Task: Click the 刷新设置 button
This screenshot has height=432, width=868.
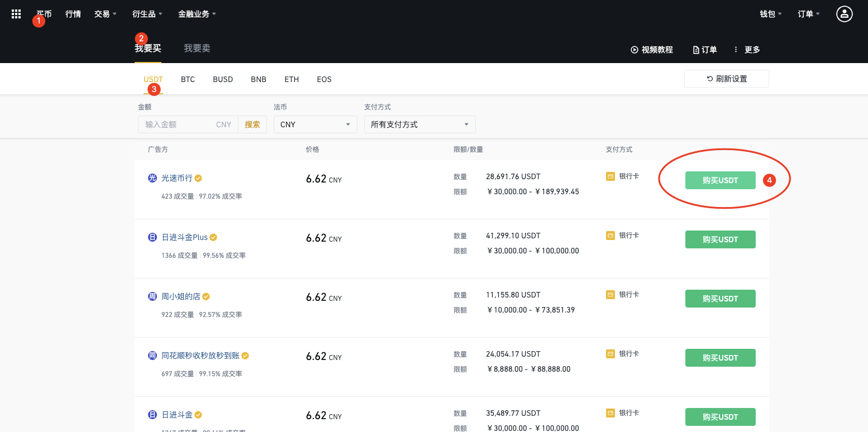Action: point(727,79)
